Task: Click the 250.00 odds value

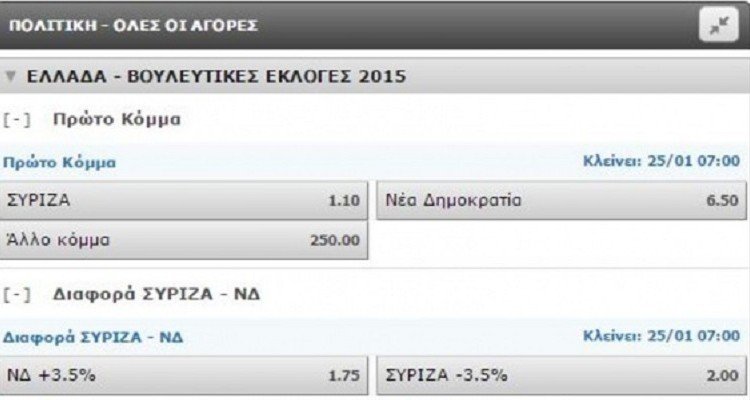Action: tap(335, 240)
